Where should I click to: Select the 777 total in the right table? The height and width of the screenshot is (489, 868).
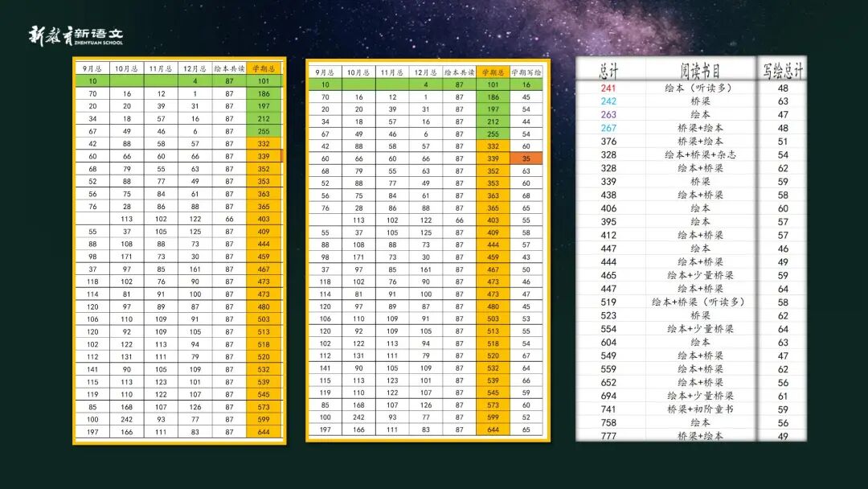608,436
